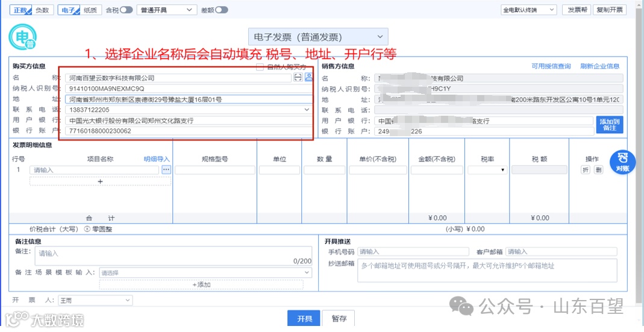
Task: Click the buyer bank field 中国光大银行
Action: point(188,121)
